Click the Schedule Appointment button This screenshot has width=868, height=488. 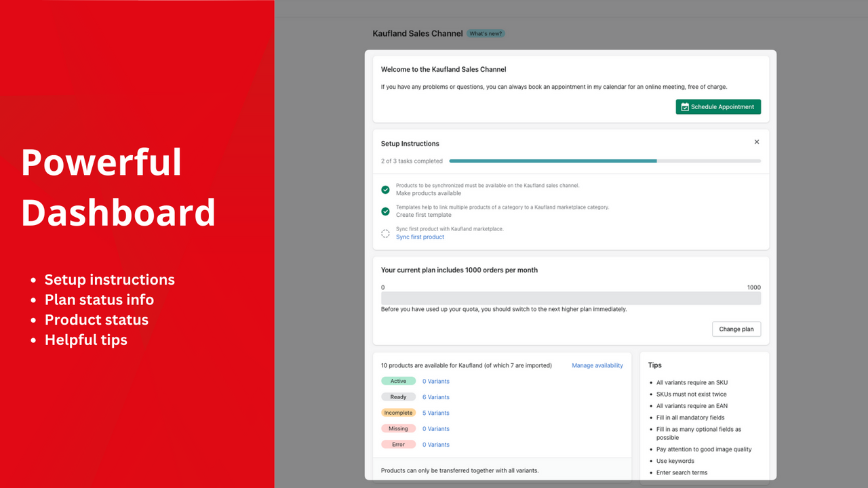tap(718, 107)
